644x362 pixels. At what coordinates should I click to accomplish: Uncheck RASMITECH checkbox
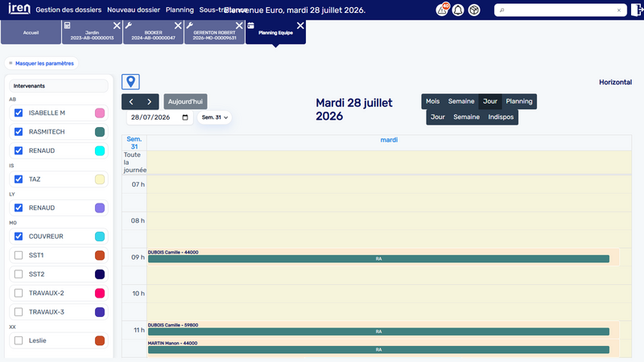pyautogui.click(x=19, y=132)
